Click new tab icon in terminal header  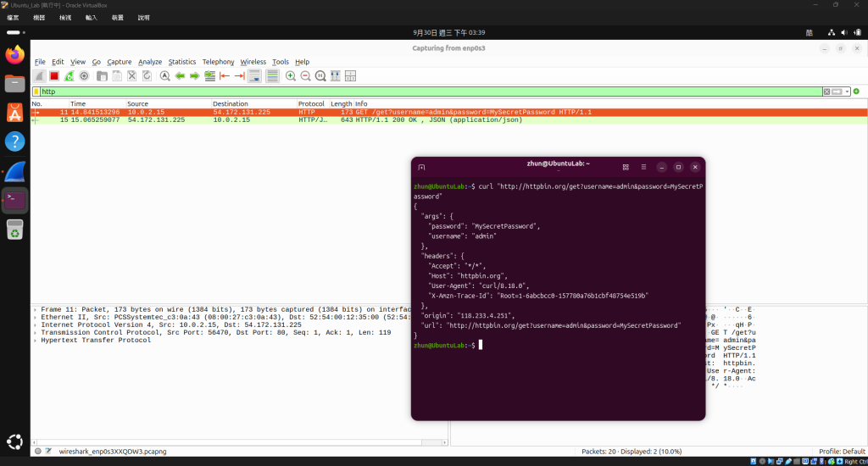point(421,167)
